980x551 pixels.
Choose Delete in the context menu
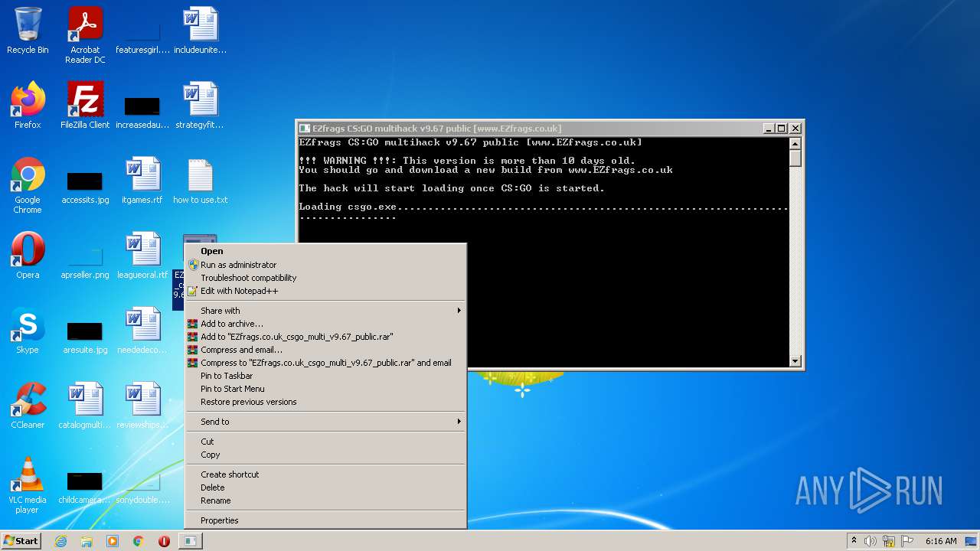coord(325,487)
